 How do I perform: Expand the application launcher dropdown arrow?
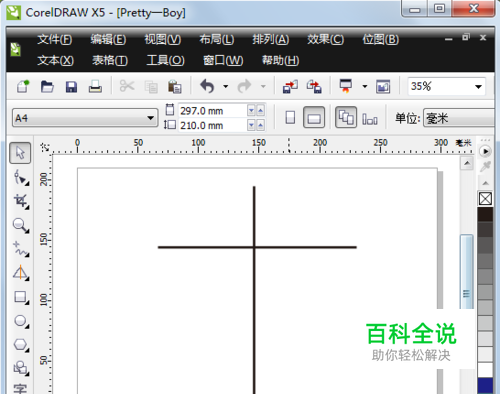(365, 87)
